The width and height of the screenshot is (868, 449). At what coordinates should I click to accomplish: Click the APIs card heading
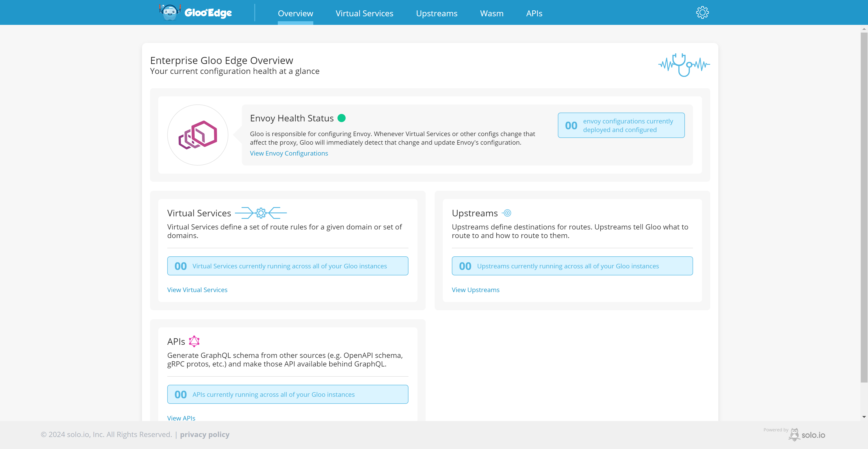(x=176, y=341)
